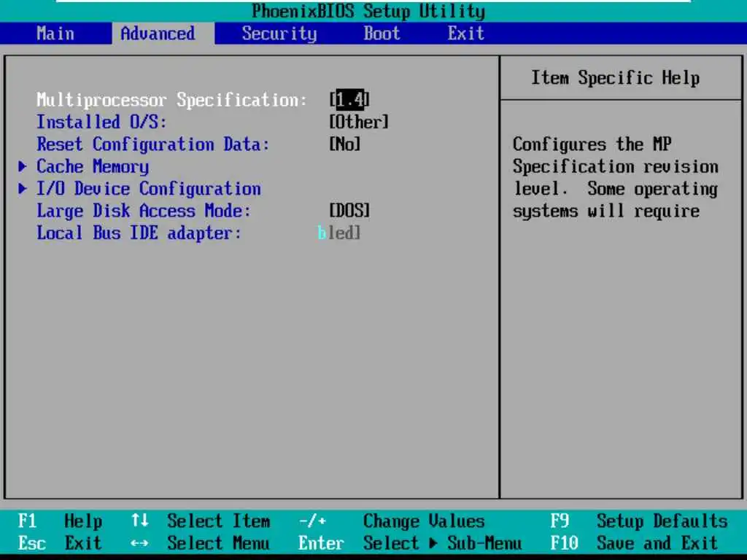Change the [Other] O/S value
Viewport: 747px width, 560px height.
click(359, 122)
